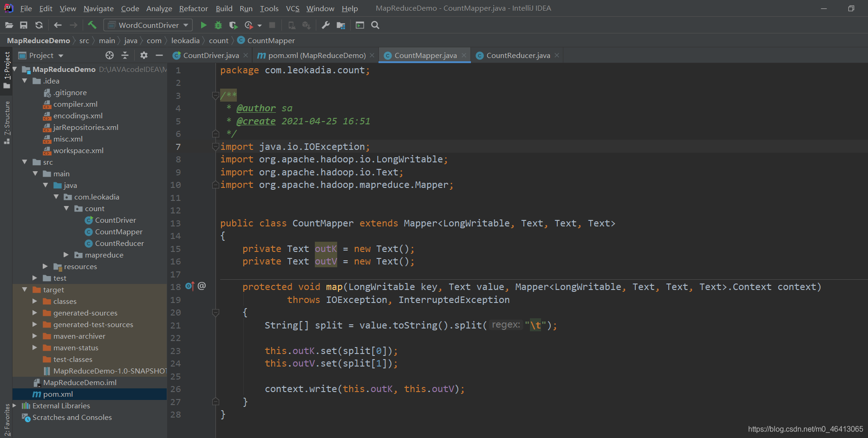The width and height of the screenshot is (868, 438).
Task: Open dropdown arrow beside the profiler icon
Action: (260, 25)
